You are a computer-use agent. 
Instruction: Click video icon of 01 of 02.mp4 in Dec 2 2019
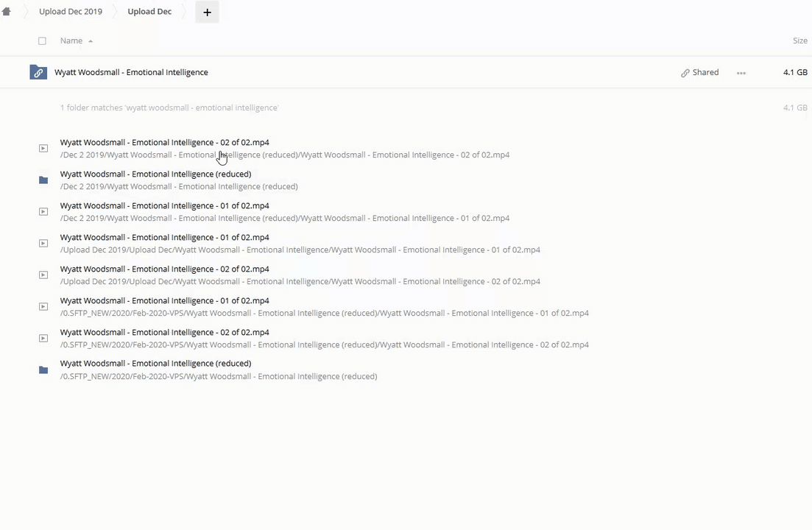(x=43, y=211)
